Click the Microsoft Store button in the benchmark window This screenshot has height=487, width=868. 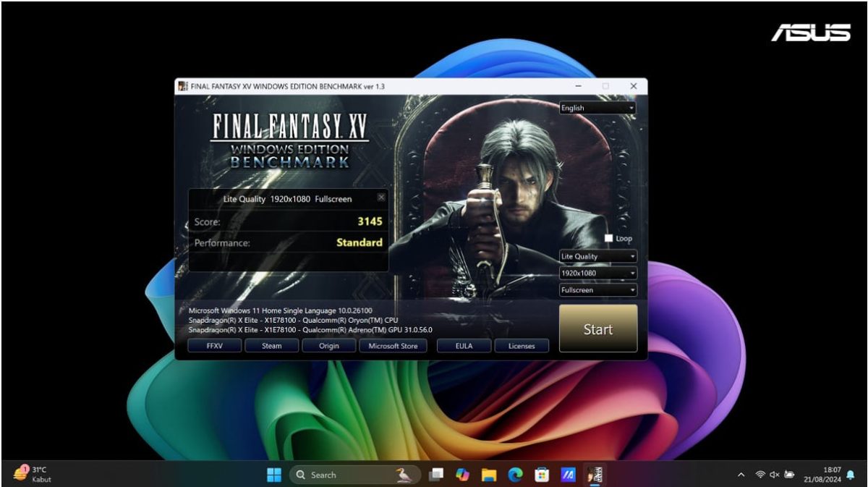point(393,346)
